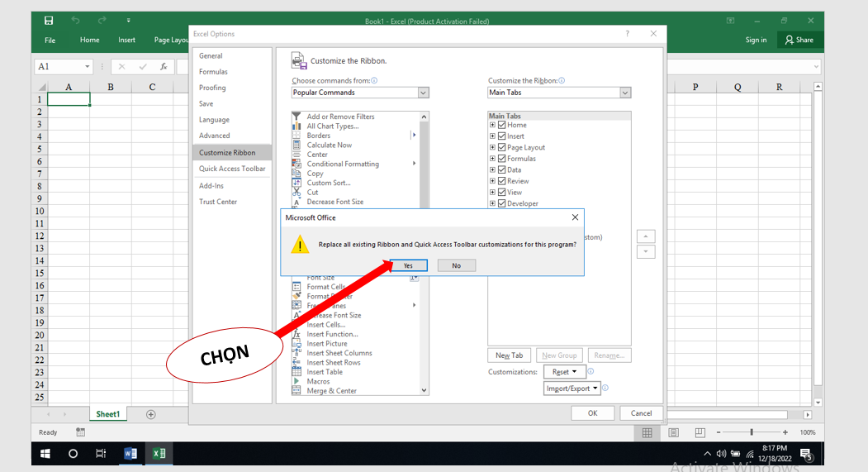868x472 pixels.
Task: Open the Insert ribbon tab
Action: tap(126, 40)
